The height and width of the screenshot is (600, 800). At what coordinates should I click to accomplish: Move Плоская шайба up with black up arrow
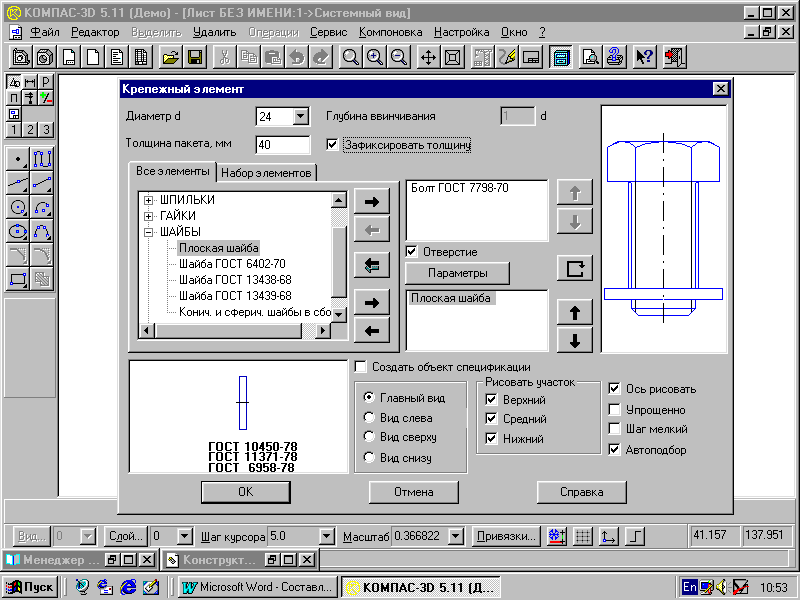coord(575,312)
